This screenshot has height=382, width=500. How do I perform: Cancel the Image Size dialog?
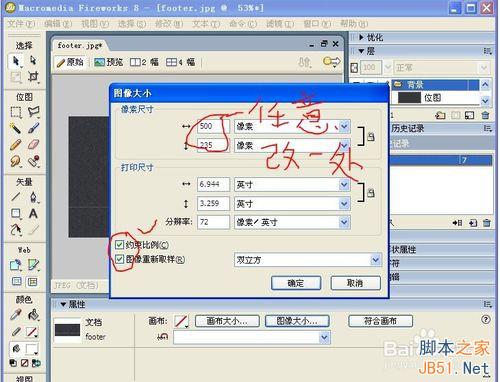click(355, 283)
